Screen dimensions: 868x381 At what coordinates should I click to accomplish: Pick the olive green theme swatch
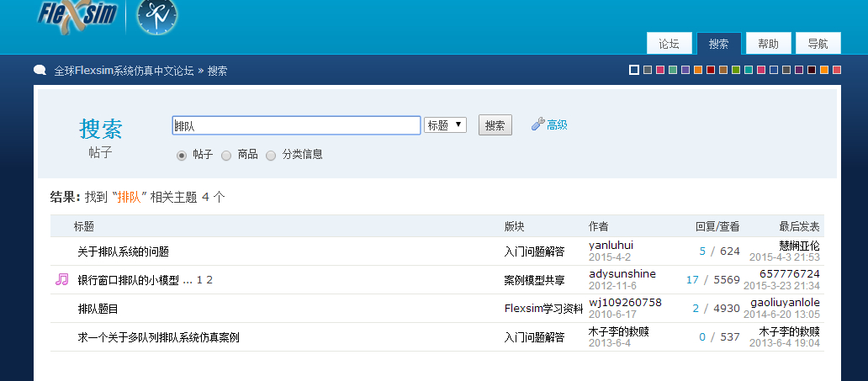pyautogui.click(x=736, y=70)
